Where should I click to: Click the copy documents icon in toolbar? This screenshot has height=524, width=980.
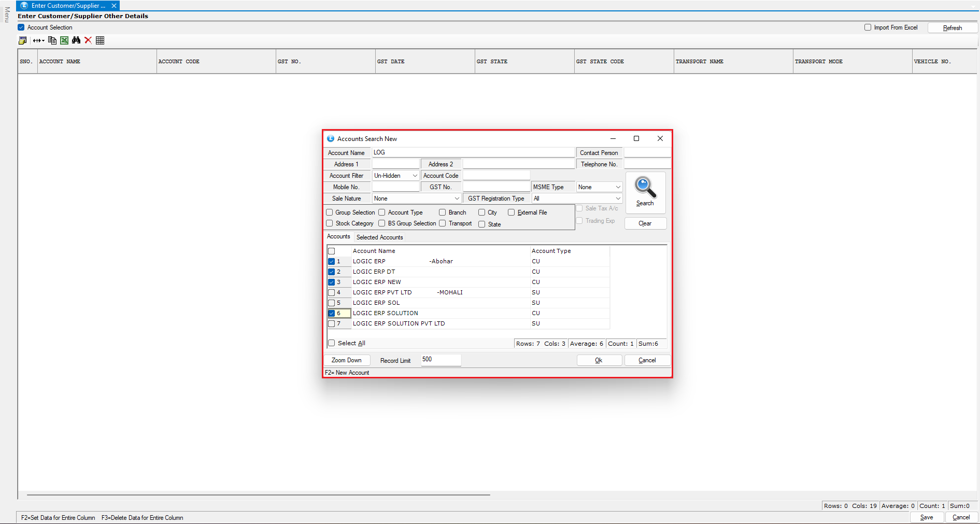click(52, 40)
